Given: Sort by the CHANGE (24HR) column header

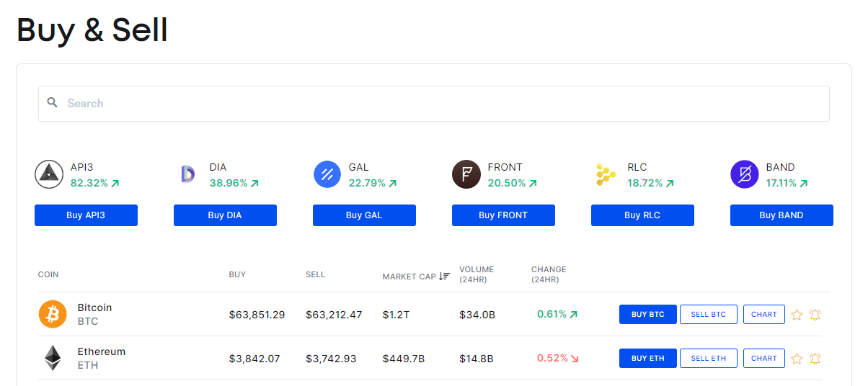Looking at the screenshot, I should point(549,274).
